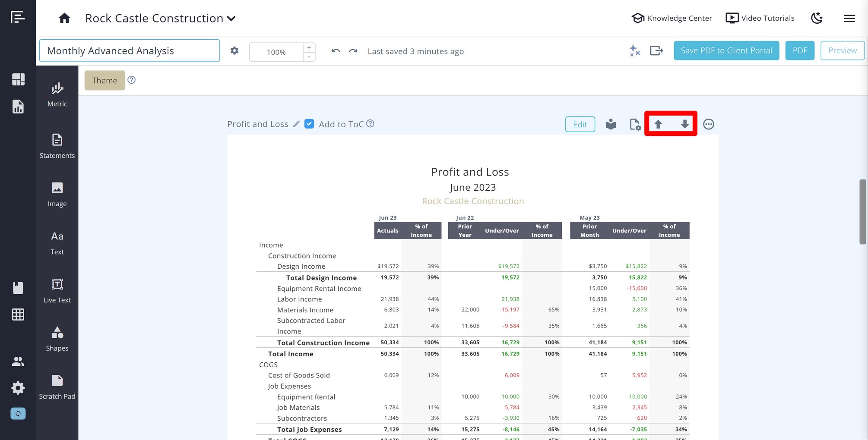
Task: Select the Live Text tool
Action: pyautogui.click(x=57, y=291)
